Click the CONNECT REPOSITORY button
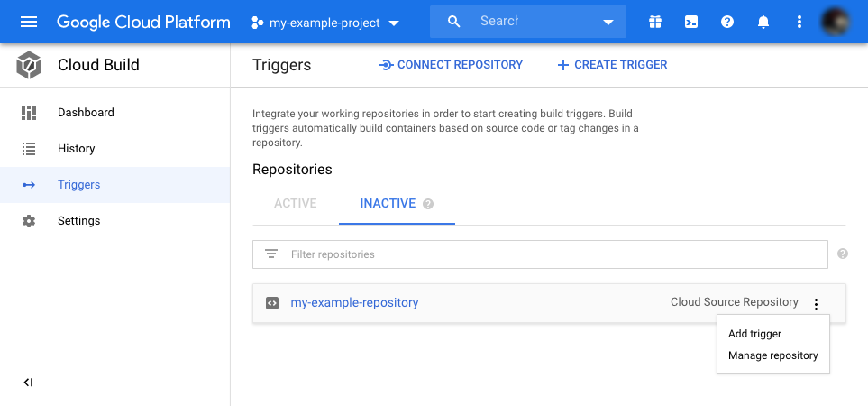Viewport: 868px width, 406px height. click(451, 65)
